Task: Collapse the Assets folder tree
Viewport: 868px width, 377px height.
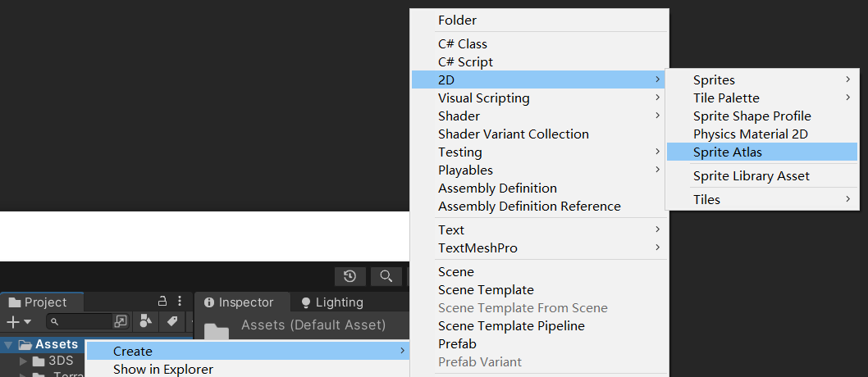Action: 8,345
